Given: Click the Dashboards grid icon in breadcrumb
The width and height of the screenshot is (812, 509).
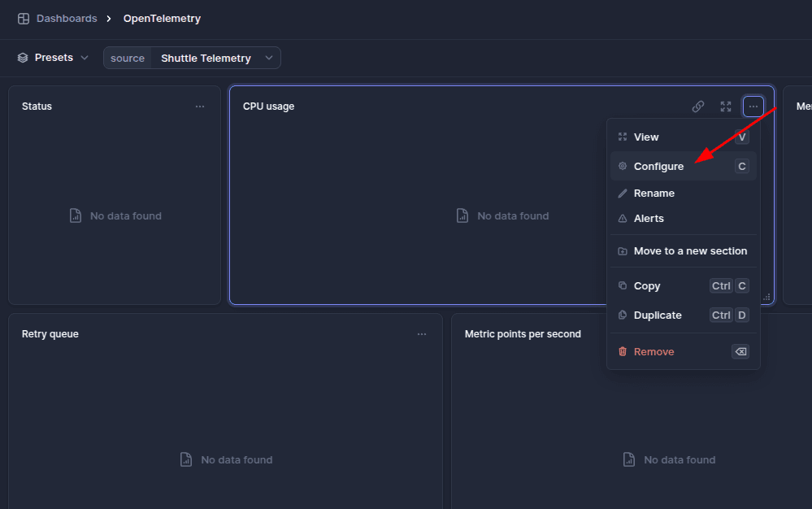Looking at the screenshot, I should [x=24, y=19].
